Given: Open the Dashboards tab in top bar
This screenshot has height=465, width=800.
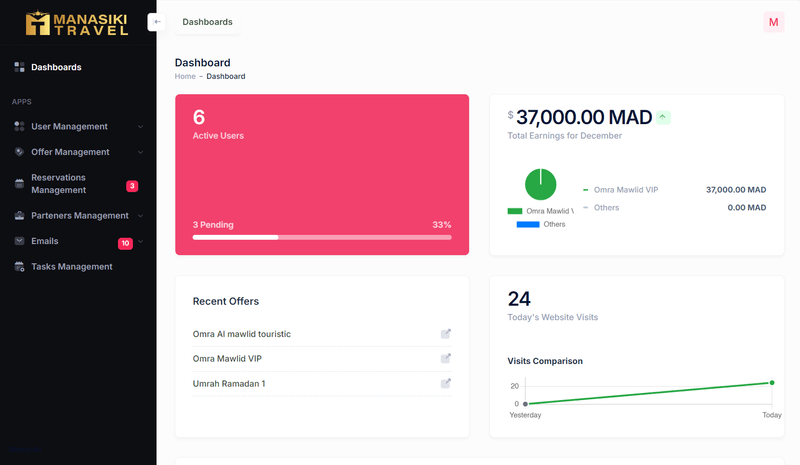Looking at the screenshot, I should click(207, 22).
